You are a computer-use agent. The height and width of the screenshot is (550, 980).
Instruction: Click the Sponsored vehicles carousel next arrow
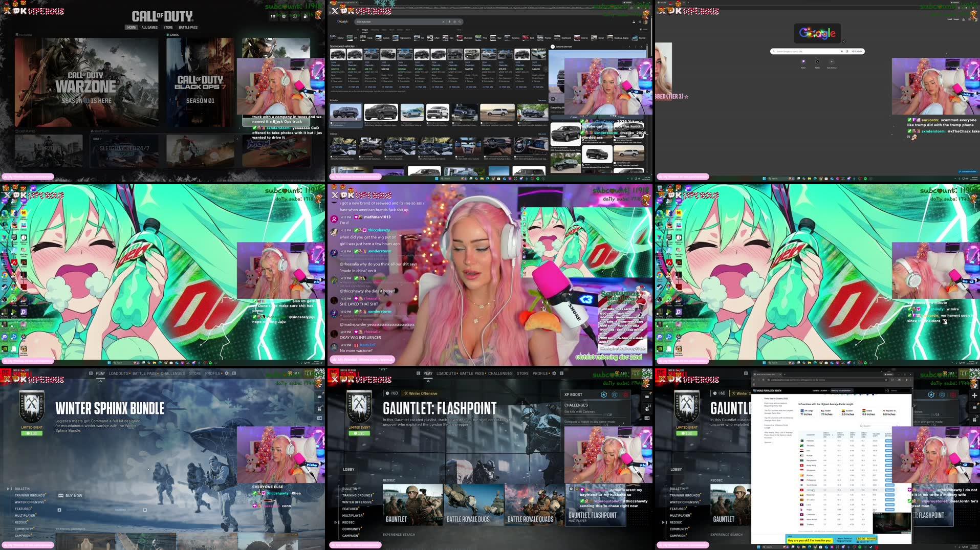coord(546,70)
